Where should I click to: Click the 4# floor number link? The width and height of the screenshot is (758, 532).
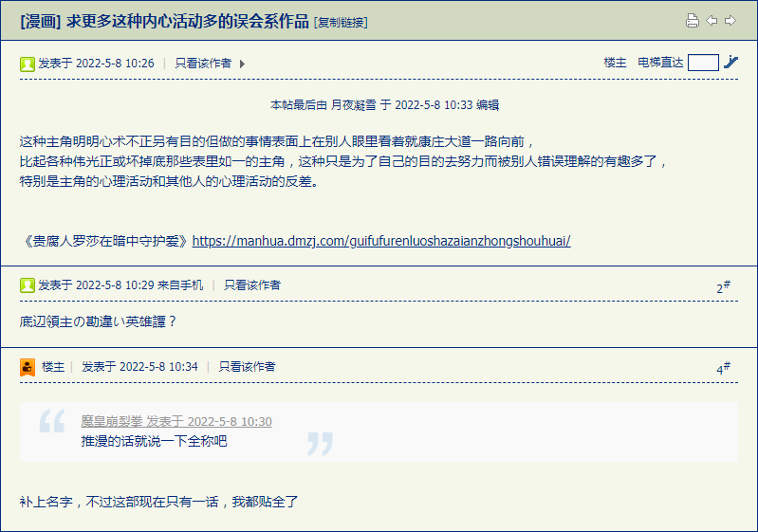point(723,368)
